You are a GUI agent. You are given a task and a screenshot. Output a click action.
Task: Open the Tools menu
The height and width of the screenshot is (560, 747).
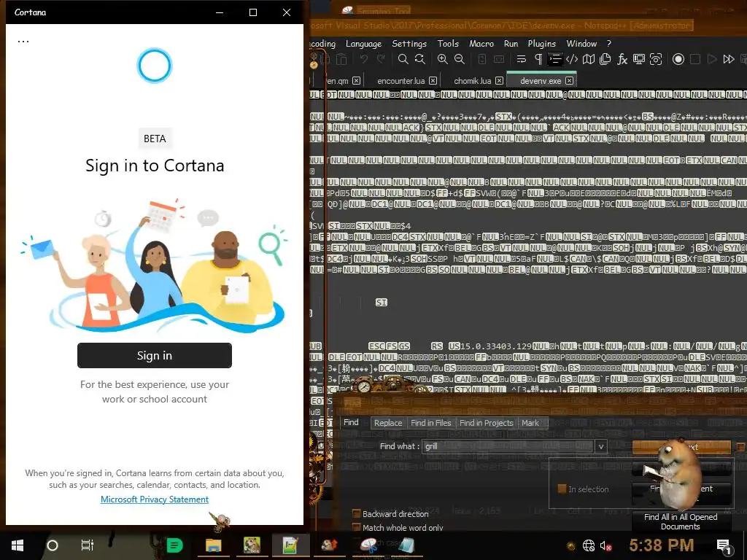pos(448,43)
